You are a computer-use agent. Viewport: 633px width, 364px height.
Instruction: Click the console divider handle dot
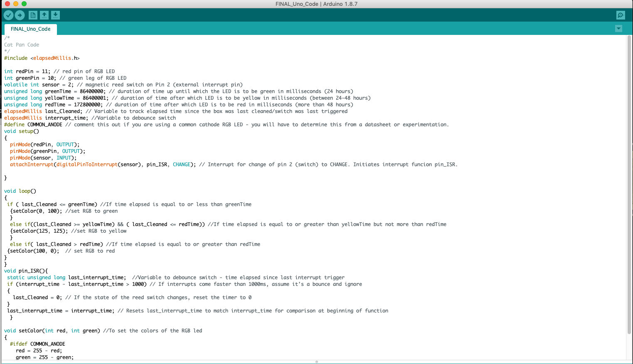[x=317, y=362]
